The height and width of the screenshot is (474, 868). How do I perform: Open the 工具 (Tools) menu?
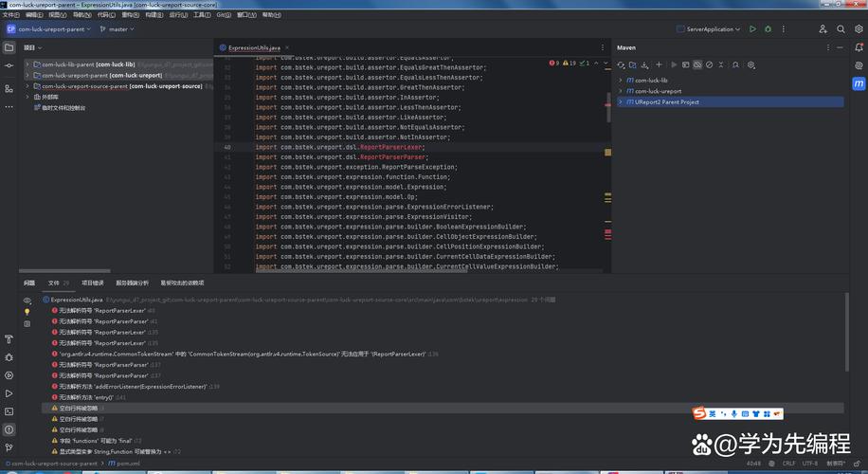(x=201, y=15)
